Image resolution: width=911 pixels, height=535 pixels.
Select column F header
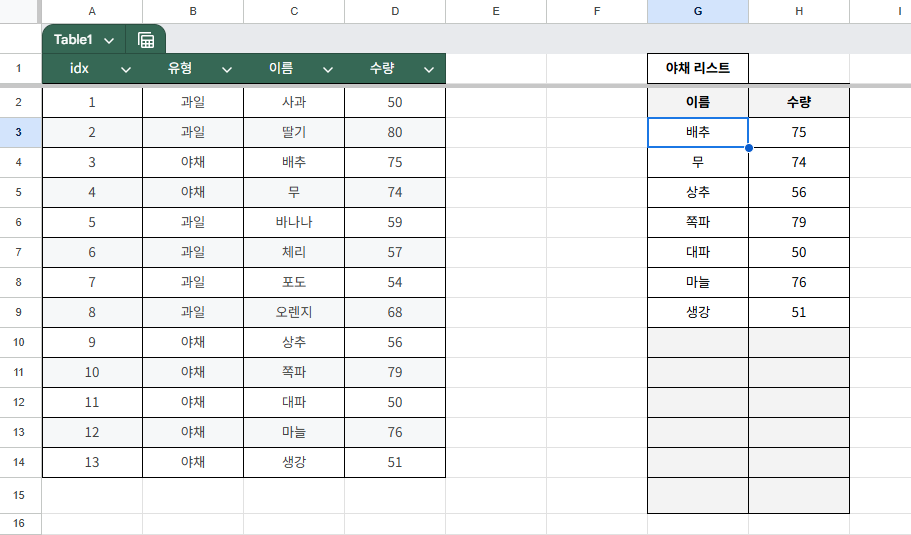597,11
